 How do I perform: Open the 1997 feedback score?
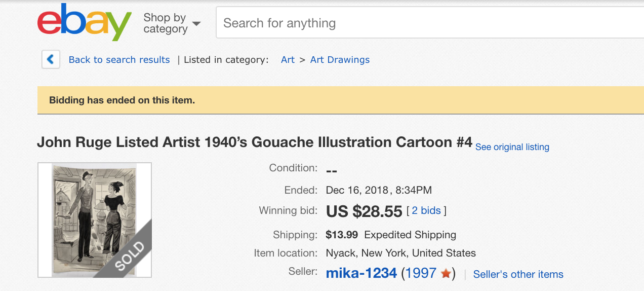[x=420, y=274]
